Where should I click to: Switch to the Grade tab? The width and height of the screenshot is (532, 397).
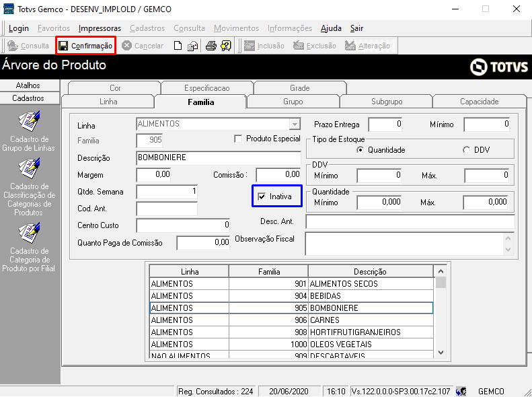[x=299, y=88]
